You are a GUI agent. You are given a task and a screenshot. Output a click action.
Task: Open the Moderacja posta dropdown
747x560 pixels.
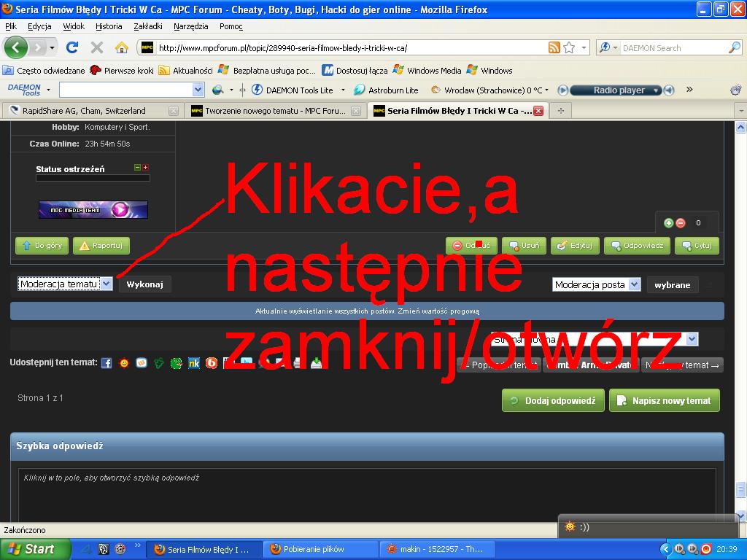pyautogui.click(x=597, y=285)
